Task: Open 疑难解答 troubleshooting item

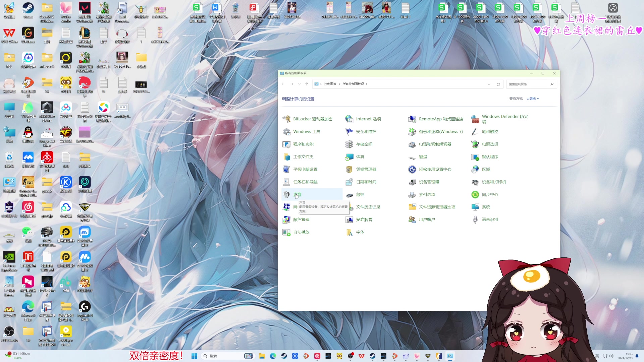Action: click(359, 220)
